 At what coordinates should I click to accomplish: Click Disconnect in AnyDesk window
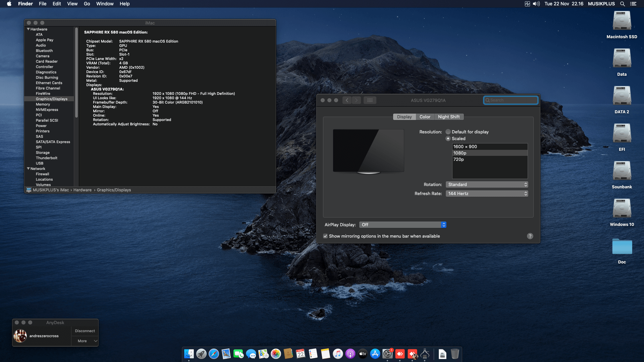[x=85, y=331]
